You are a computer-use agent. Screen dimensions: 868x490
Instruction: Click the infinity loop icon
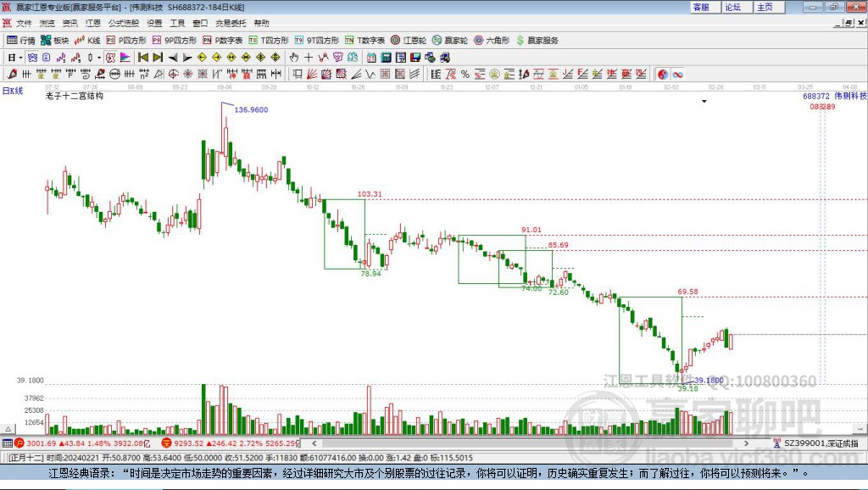pos(677,75)
